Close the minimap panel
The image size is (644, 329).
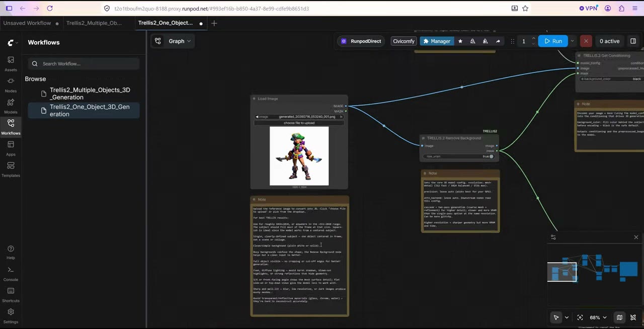click(636, 237)
